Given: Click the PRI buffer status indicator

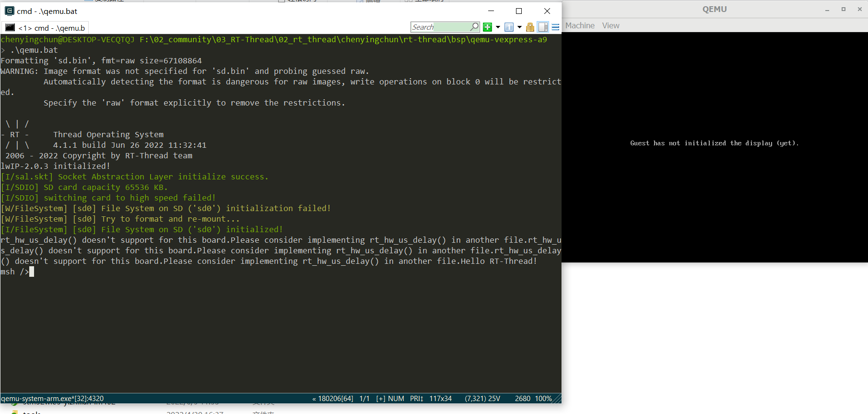Looking at the screenshot, I should (x=416, y=399).
